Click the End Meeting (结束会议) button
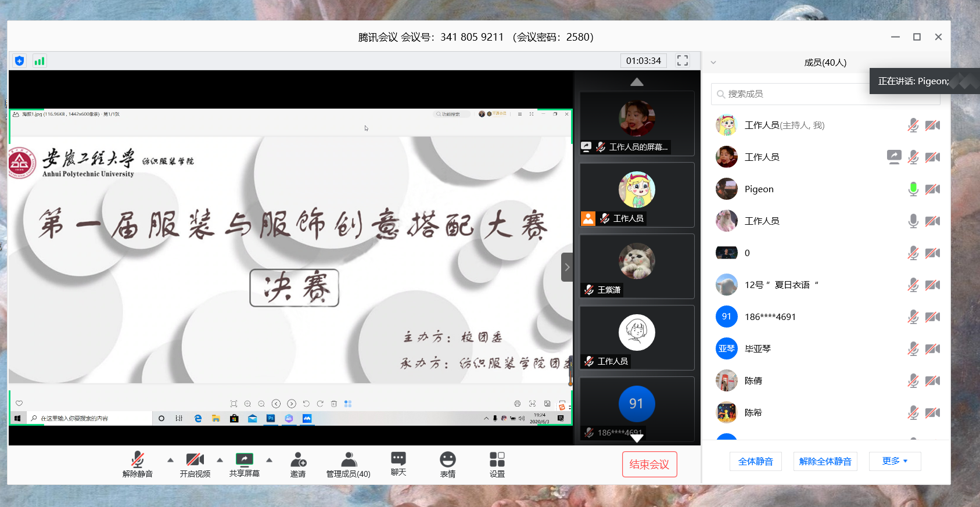The width and height of the screenshot is (980, 507). [649, 465]
